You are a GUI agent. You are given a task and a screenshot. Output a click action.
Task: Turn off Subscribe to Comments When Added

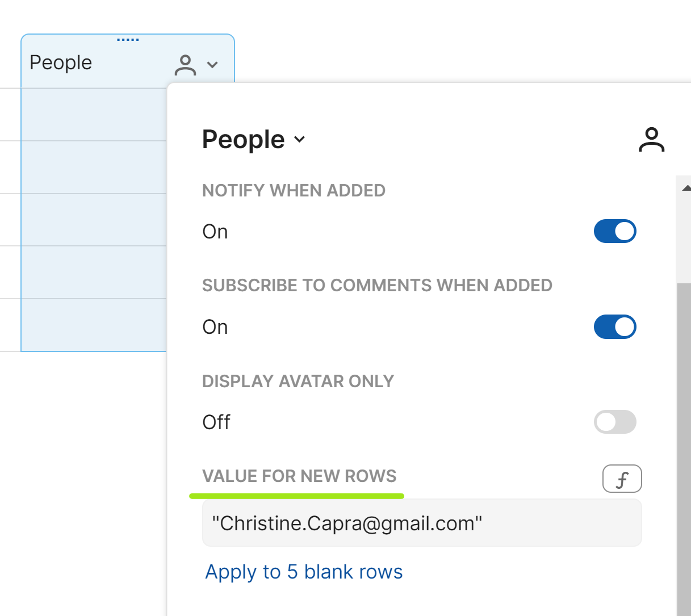point(614,327)
